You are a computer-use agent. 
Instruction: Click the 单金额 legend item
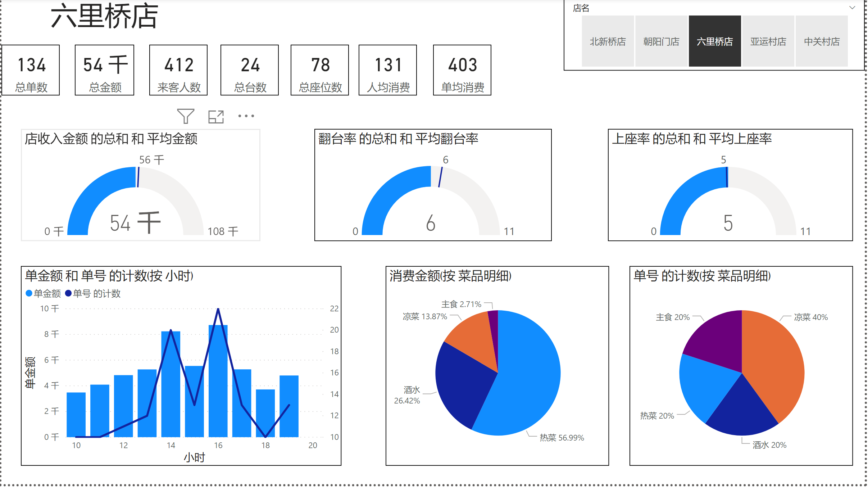44,294
